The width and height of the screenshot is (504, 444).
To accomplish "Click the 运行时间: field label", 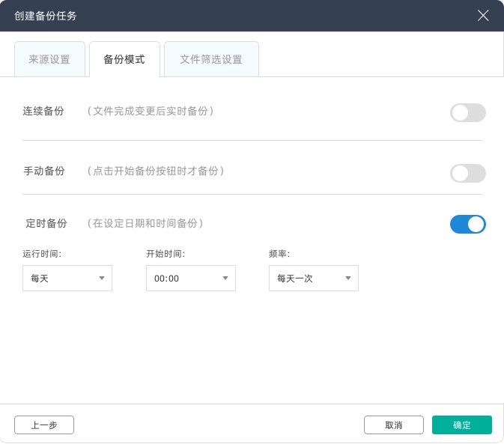I will (42, 254).
